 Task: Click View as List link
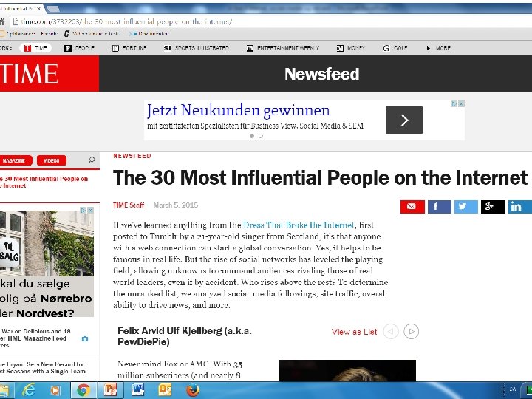pyautogui.click(x=354, y=332)
